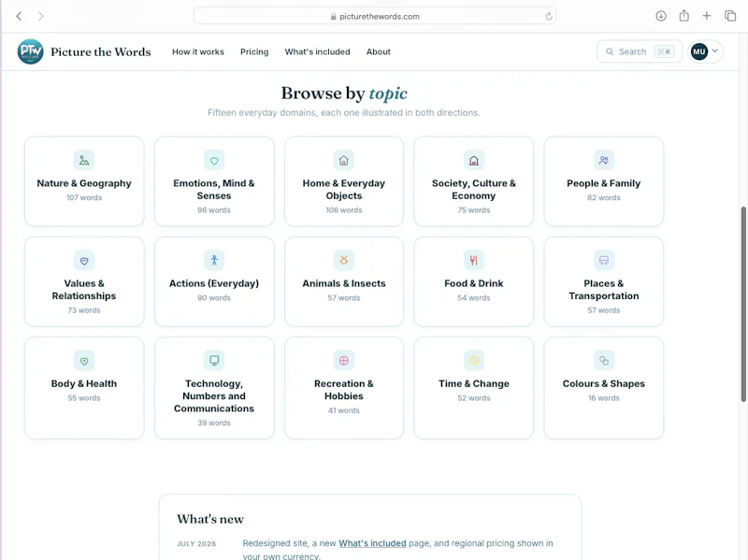Reload the page with the refresh icon
748x560 pixels.
pos(549,16)
